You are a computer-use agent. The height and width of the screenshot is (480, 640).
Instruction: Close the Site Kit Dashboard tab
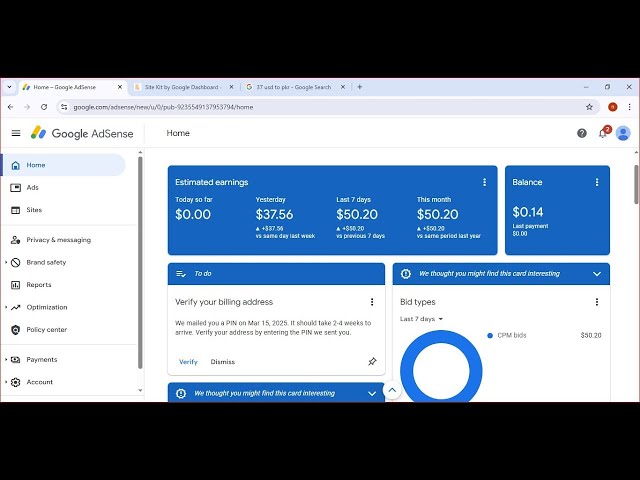231,87
